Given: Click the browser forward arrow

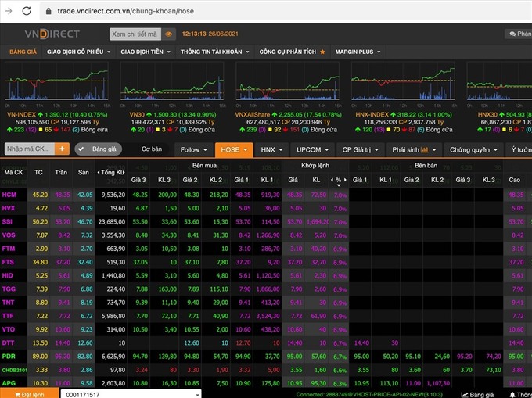Looking at the screenshot, I should point(9,11).
